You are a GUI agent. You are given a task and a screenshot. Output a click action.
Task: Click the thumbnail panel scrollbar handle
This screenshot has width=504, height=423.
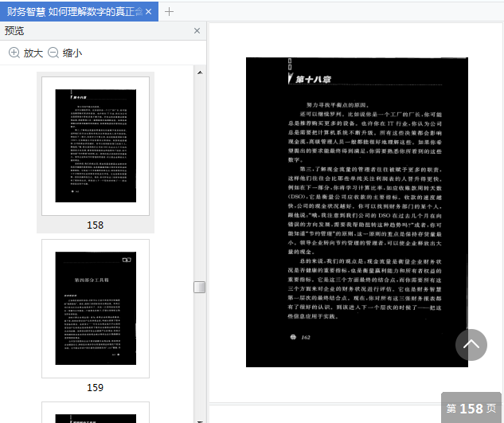point(200,288)
